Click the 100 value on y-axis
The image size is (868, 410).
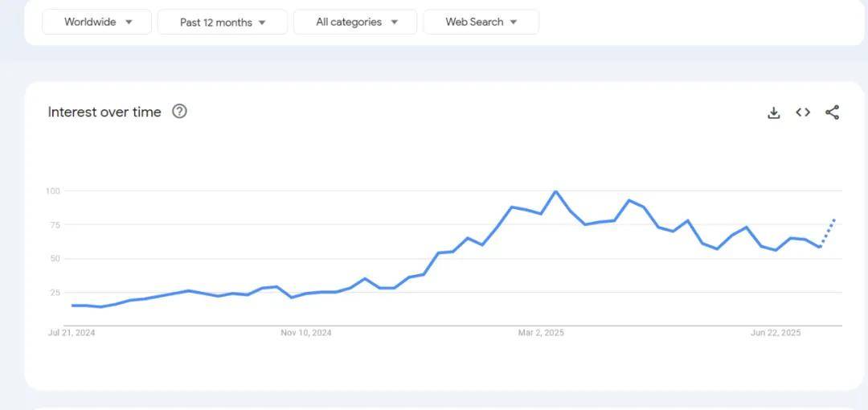[52, 191]
